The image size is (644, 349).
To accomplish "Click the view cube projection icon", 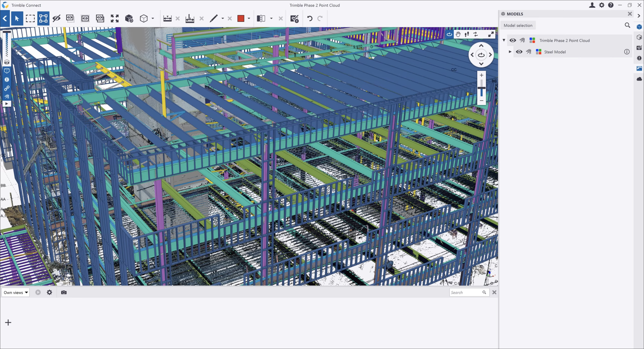I will click(144, 18).
